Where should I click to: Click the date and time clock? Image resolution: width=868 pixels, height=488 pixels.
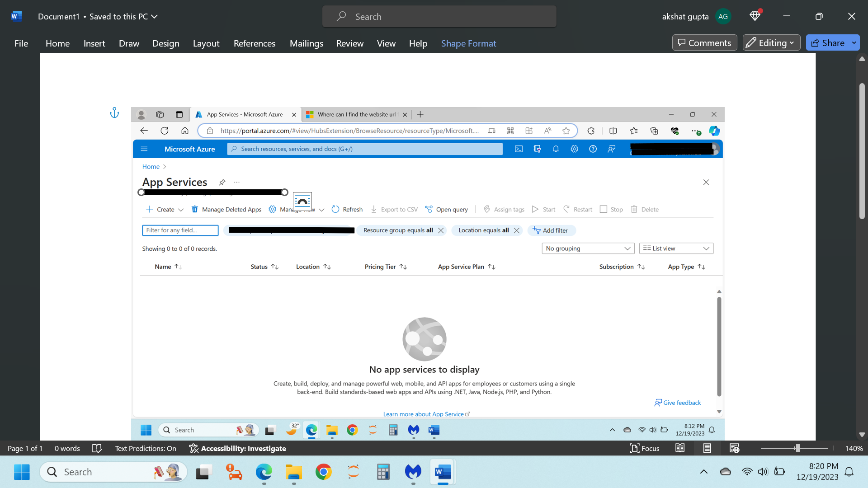[x=817, y=472]
